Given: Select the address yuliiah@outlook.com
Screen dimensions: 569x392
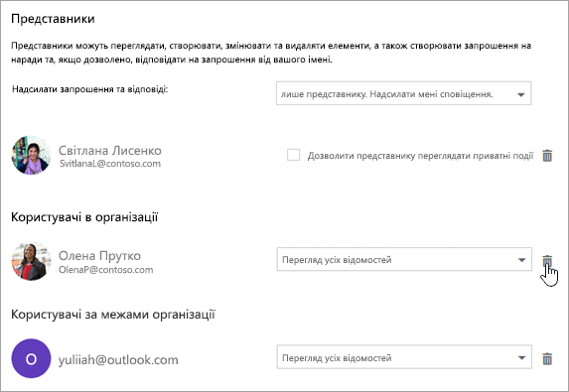Looking at the screenshot, I should pos(118,359).
